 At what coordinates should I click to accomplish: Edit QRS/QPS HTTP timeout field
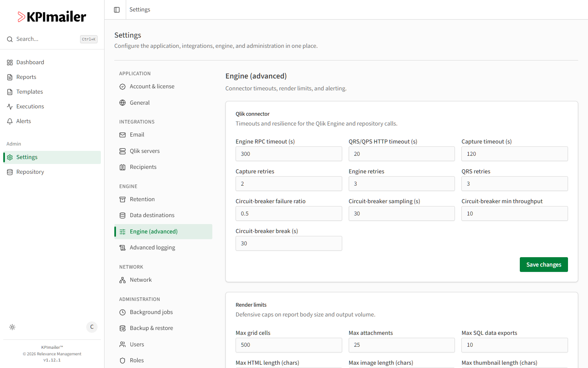[x=401, y=154]
